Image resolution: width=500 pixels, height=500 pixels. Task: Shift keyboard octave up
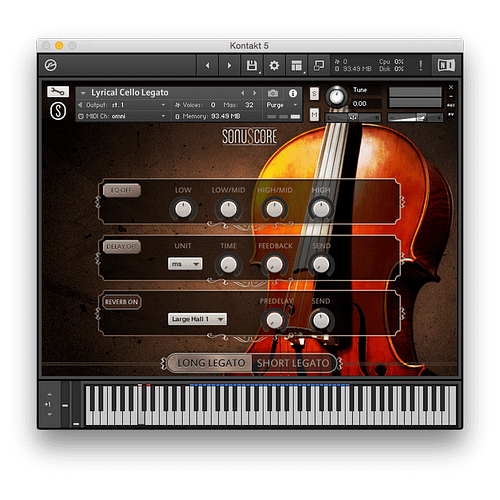pos(49,394)
